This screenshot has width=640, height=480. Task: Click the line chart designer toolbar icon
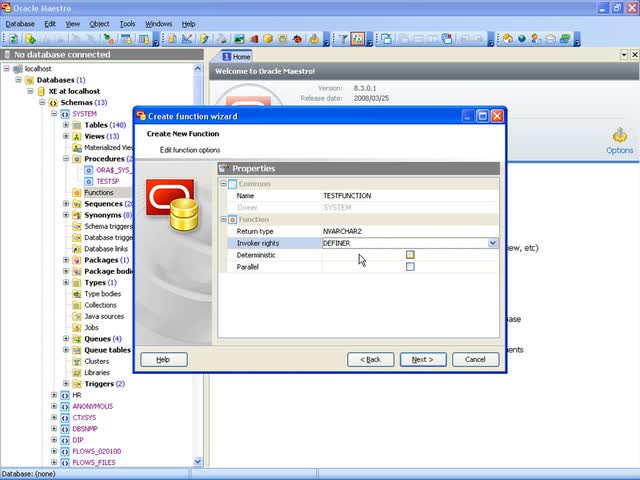coord(187,39)
